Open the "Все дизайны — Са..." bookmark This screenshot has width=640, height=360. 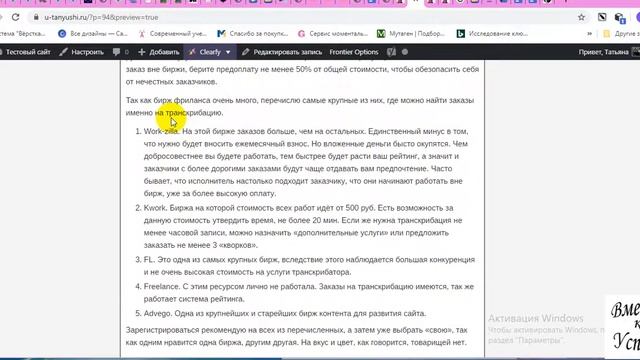pyautogui.click(x=93, y=33)
